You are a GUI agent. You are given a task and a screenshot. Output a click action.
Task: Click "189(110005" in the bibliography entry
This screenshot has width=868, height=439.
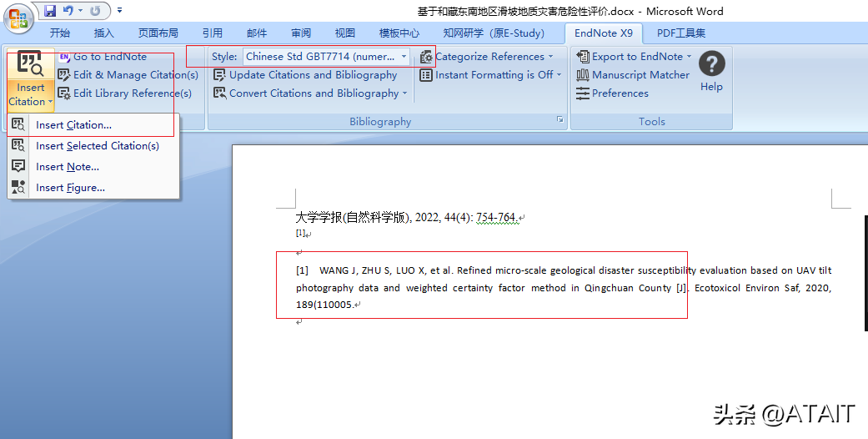click(x=324, y=305)
